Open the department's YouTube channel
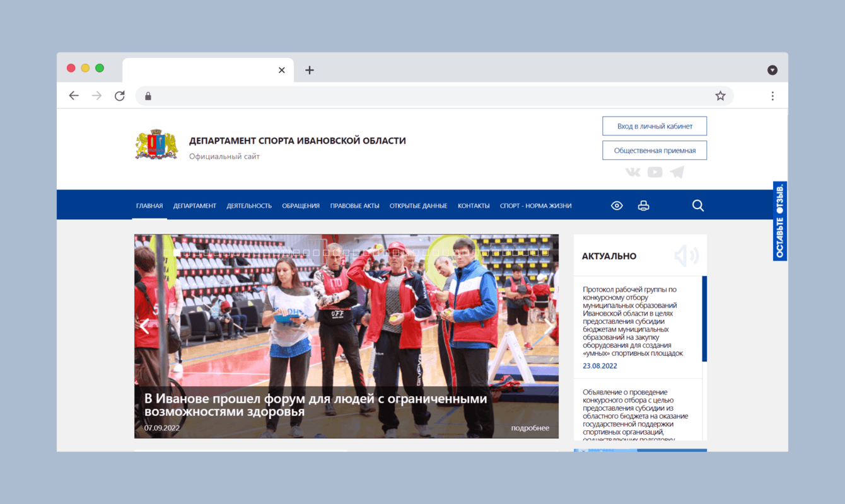845x504 pixels. tap(655, 171)
